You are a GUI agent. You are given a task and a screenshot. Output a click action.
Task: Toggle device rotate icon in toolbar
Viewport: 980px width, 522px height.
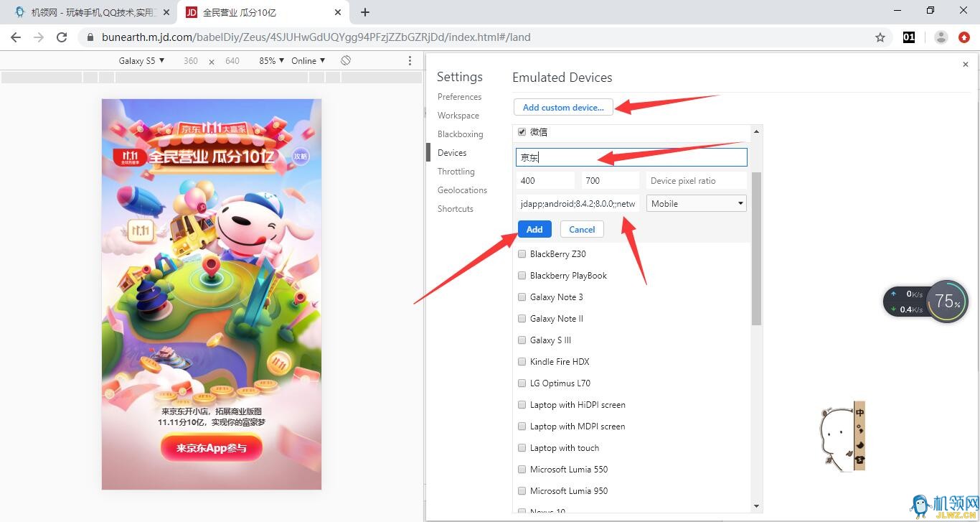pyautogui.click(x=346, y=61)
